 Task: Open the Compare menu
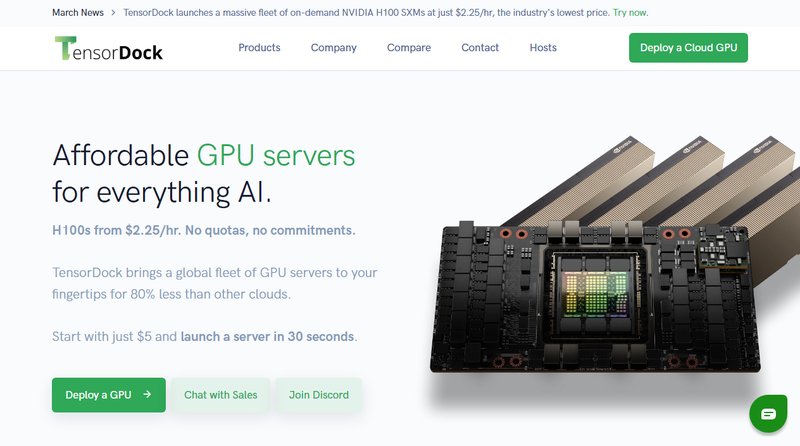click(409, 47)
